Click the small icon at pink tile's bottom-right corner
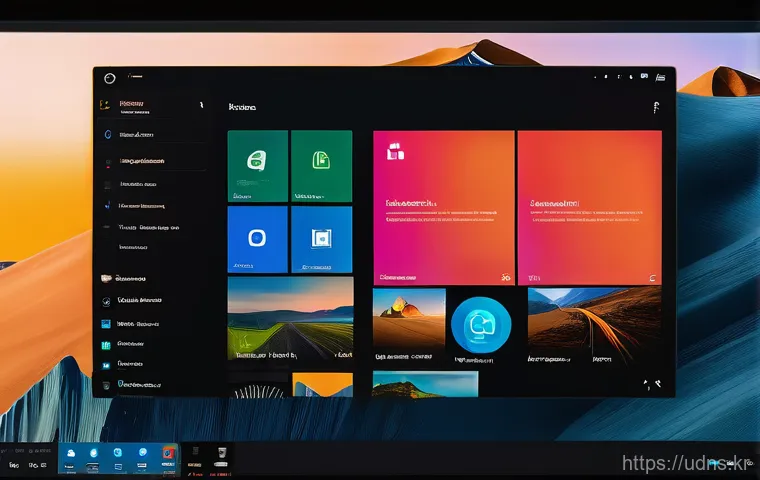The image size is (760, 480). (x=506, y=277)
